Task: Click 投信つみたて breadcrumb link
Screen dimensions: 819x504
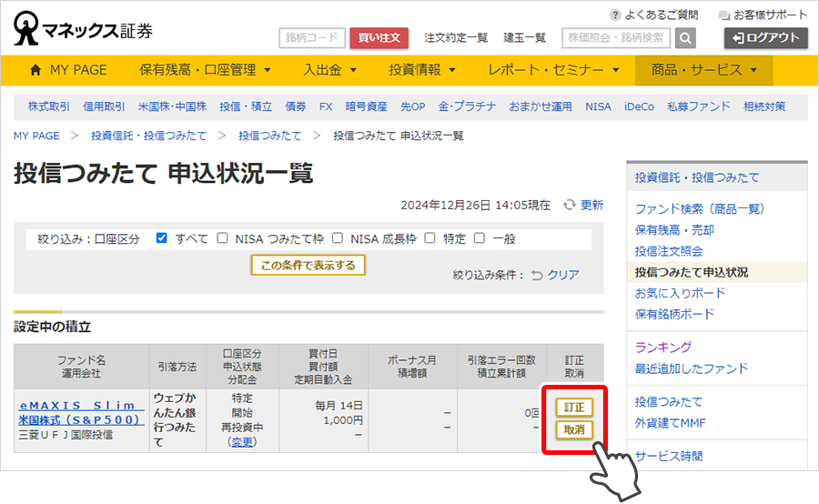Action: pyautogui.click(x=270, y=136)
